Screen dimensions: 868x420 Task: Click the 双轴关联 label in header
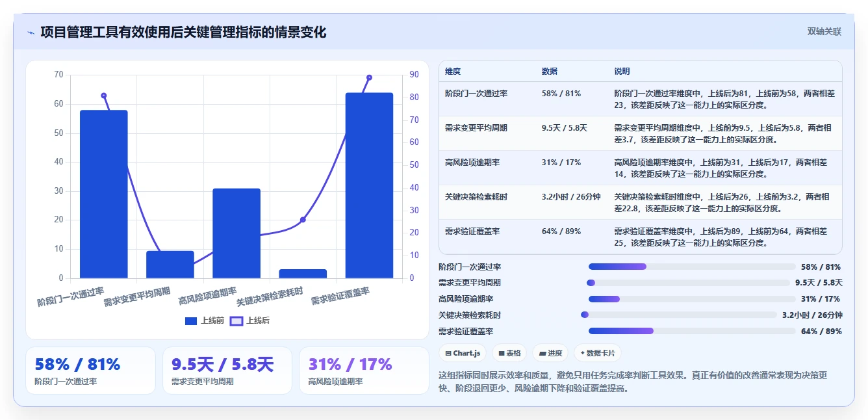click(824, 31)
